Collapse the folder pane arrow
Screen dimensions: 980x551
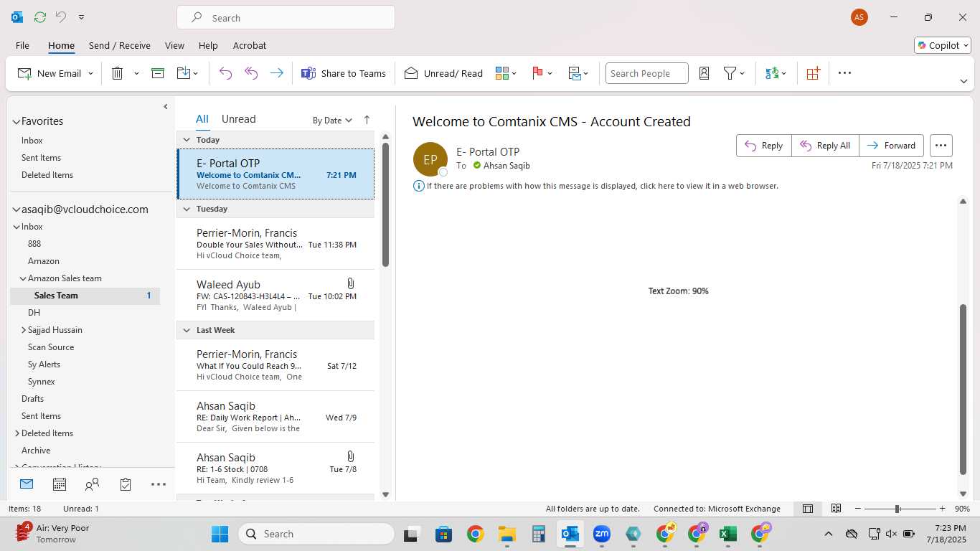click(x=166, y=106)
